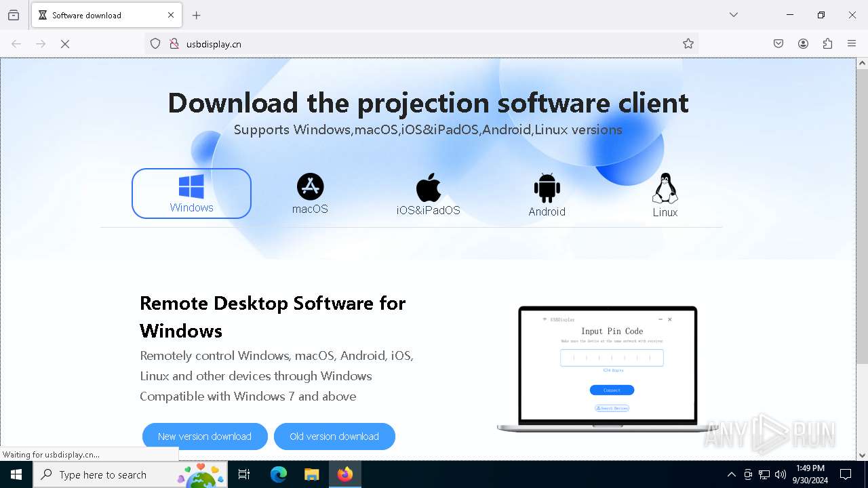The image size is (868, 488).
Task: View site security lock info
Action: pos(174,43)
